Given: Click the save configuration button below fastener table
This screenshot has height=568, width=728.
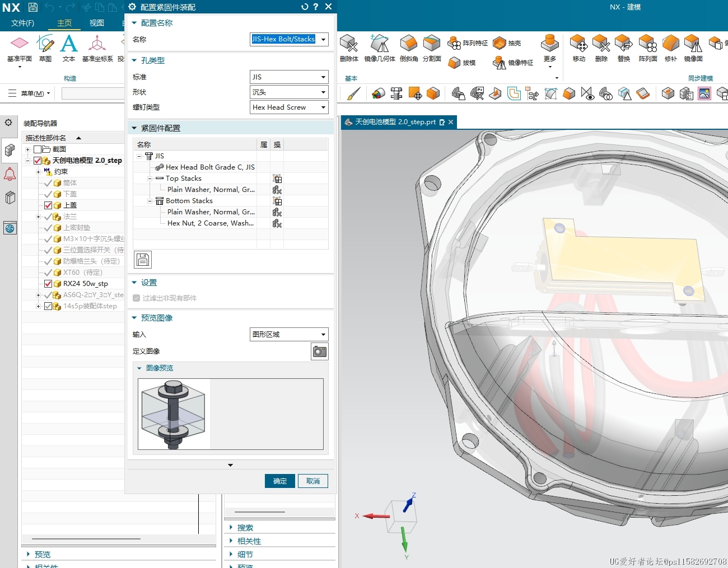Looking at the screenshot, I should point(143,259).
